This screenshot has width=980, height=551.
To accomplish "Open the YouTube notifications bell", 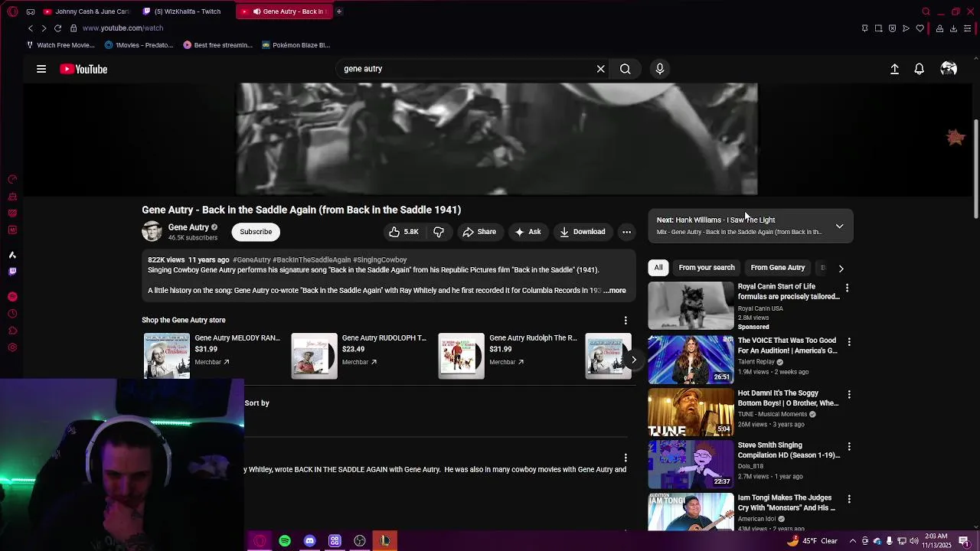I will (x=920, y=69).
